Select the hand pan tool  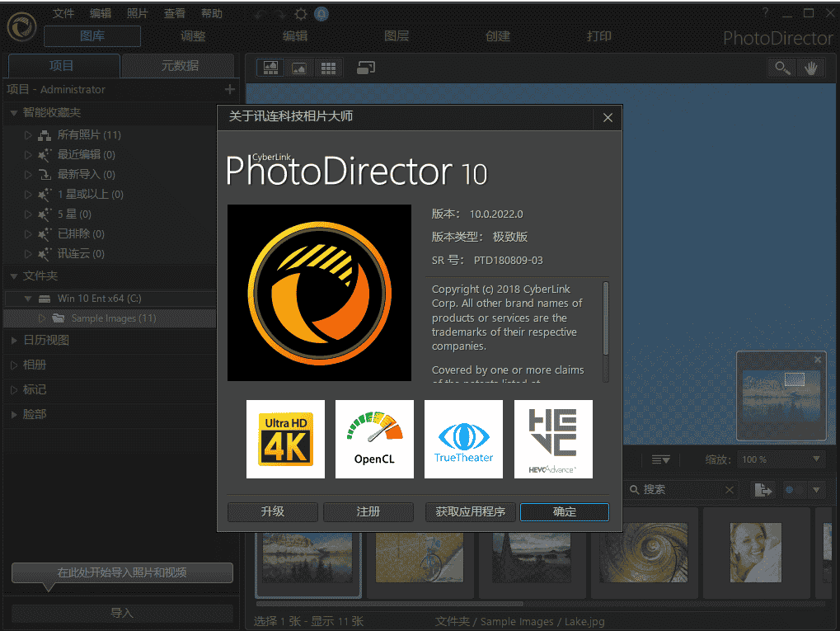(x=810, y=68)
